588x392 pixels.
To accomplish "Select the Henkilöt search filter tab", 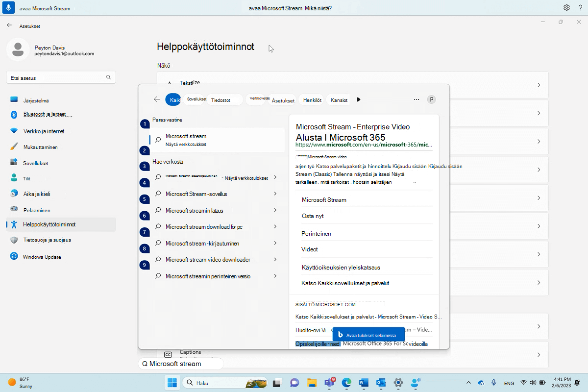I will (312, 99).
